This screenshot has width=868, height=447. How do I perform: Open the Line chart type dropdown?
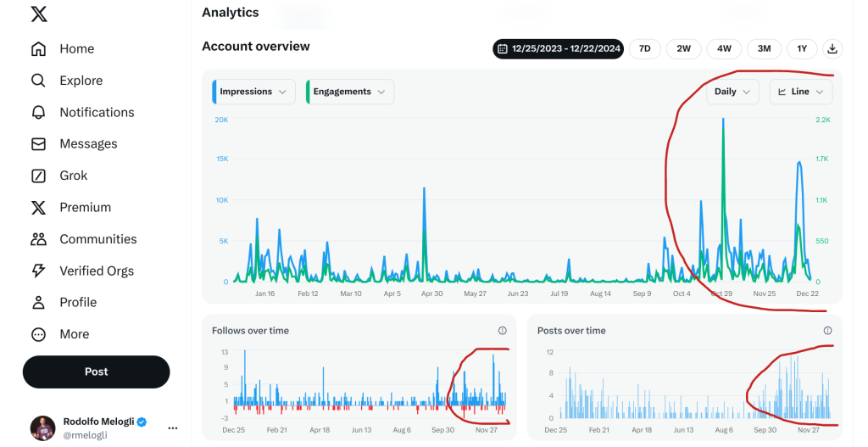click(801, 92)
